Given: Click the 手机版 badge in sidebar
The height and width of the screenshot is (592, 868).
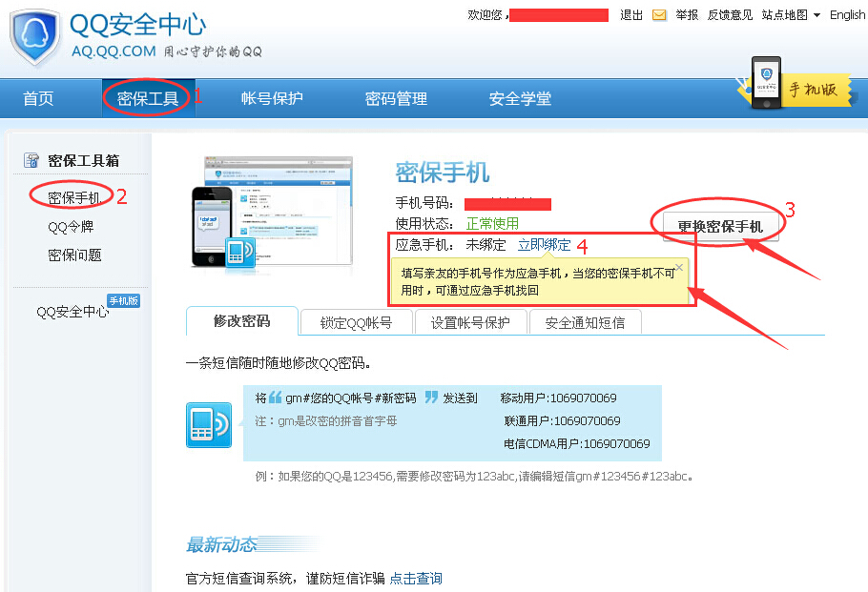Looking at the screenshot, I should (x=123, y=300).
